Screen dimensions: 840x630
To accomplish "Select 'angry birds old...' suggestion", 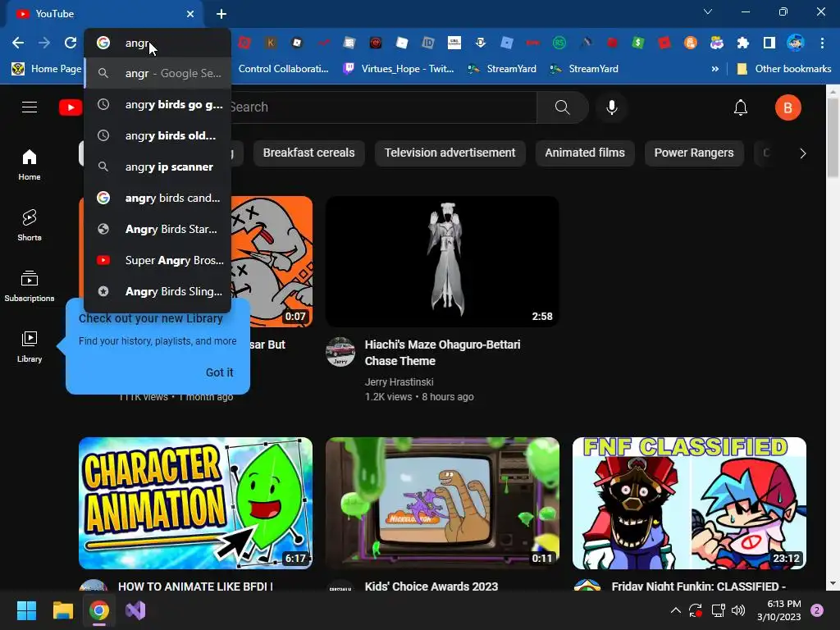I will click(x=157, y=135).
